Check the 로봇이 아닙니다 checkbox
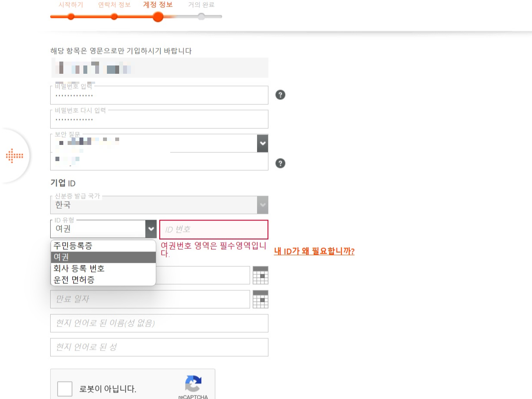Viewport: 532px width, 399px height. [65, 389]
